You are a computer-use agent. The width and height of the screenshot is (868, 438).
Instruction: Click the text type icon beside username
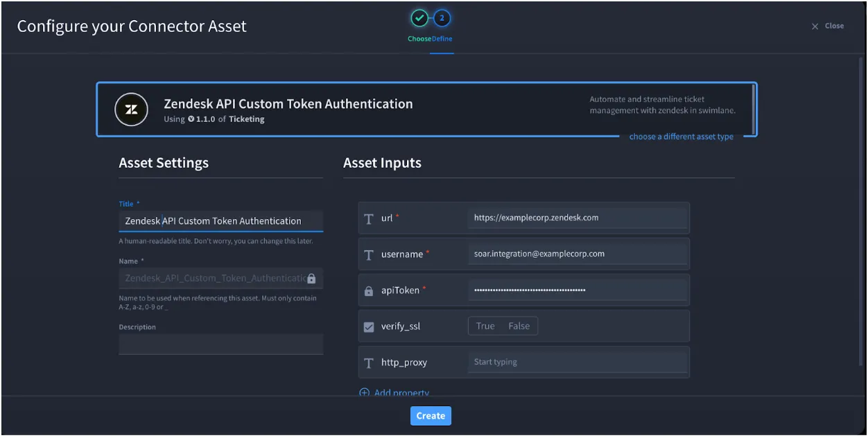369,255
